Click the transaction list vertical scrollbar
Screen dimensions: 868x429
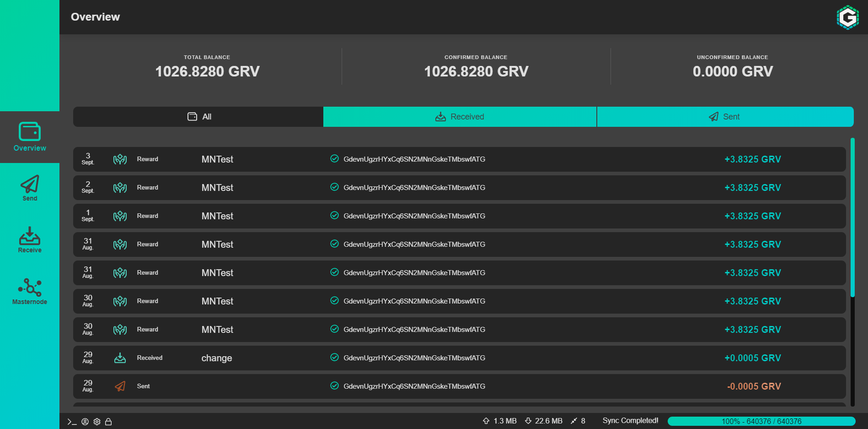pos(852,217)
